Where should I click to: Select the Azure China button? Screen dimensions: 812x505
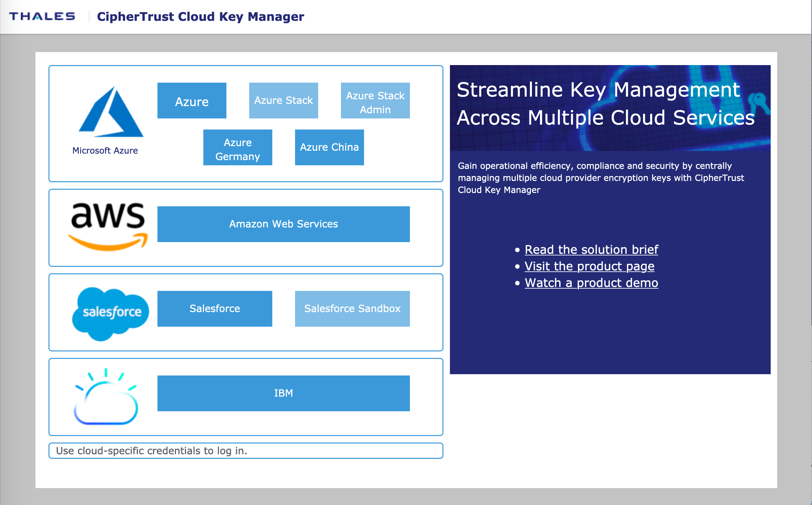point(329,147)
